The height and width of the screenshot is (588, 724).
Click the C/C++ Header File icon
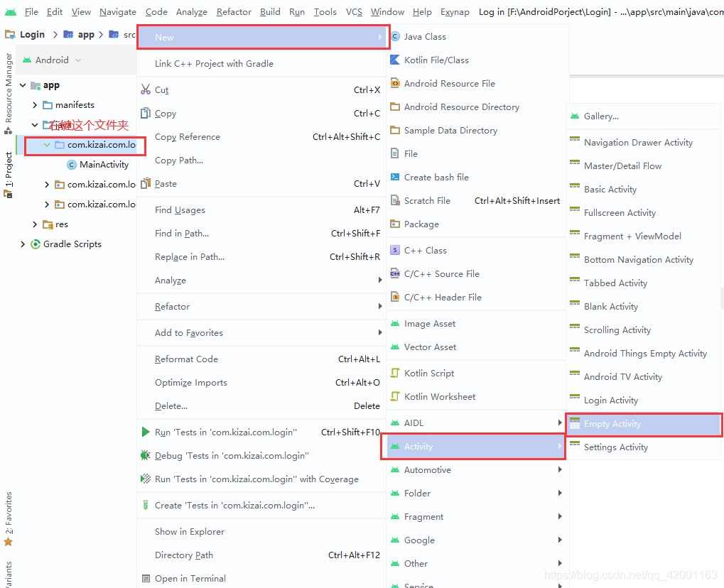point(395,297)
